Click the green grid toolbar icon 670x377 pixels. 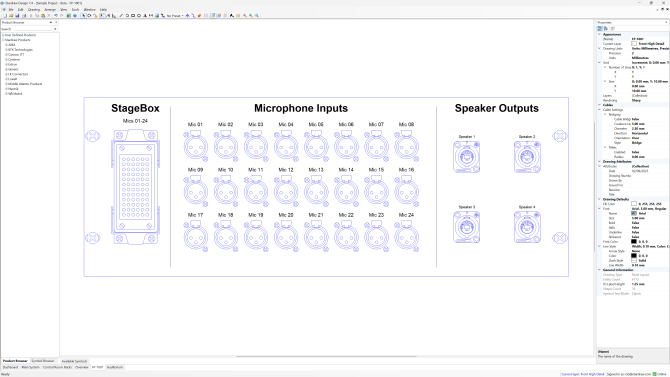click(68, 15)
